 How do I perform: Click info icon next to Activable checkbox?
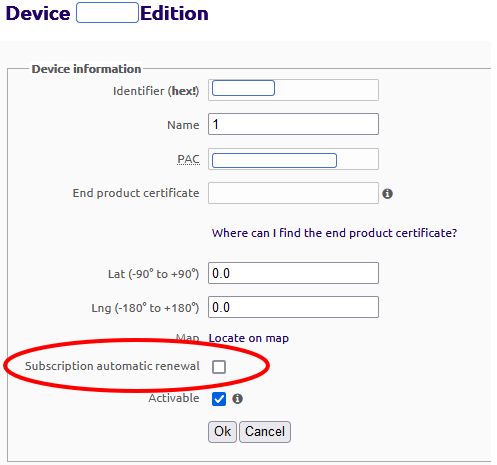coord(237,398)
